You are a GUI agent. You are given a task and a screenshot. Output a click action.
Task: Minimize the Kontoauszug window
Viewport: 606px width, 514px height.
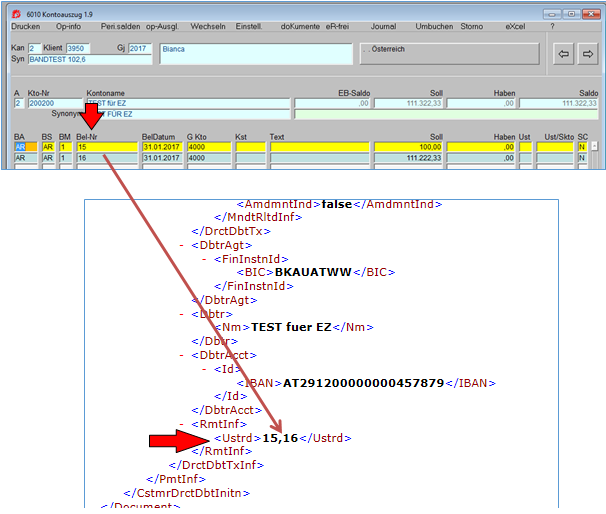point(552,14)
